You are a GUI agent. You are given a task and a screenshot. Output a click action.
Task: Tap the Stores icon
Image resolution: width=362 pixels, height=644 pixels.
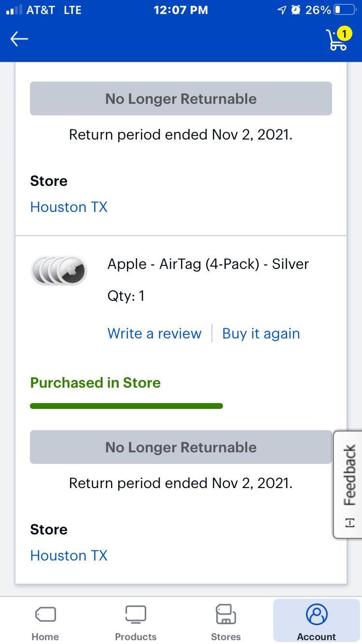coord(225,614)
